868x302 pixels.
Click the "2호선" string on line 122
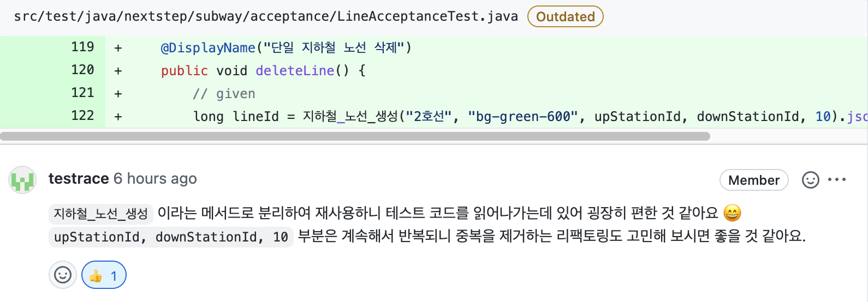coord(429,117)
